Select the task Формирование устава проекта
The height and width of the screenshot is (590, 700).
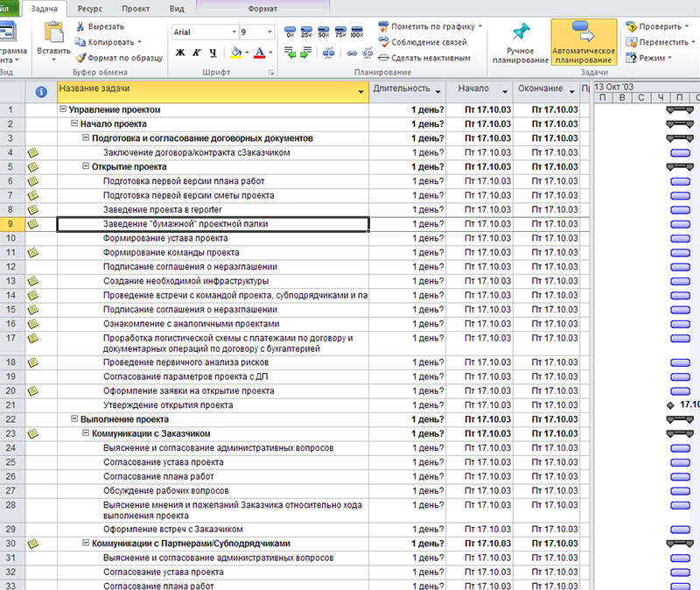coord(165,238)
